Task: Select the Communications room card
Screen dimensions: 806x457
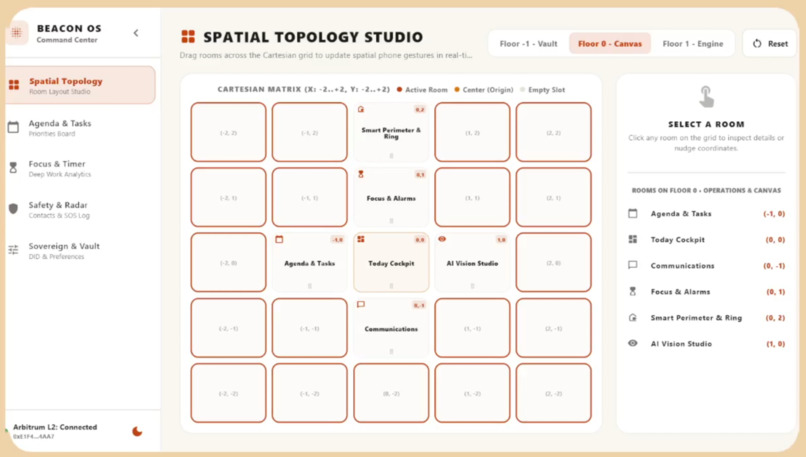Action: (x=391, y=328)
